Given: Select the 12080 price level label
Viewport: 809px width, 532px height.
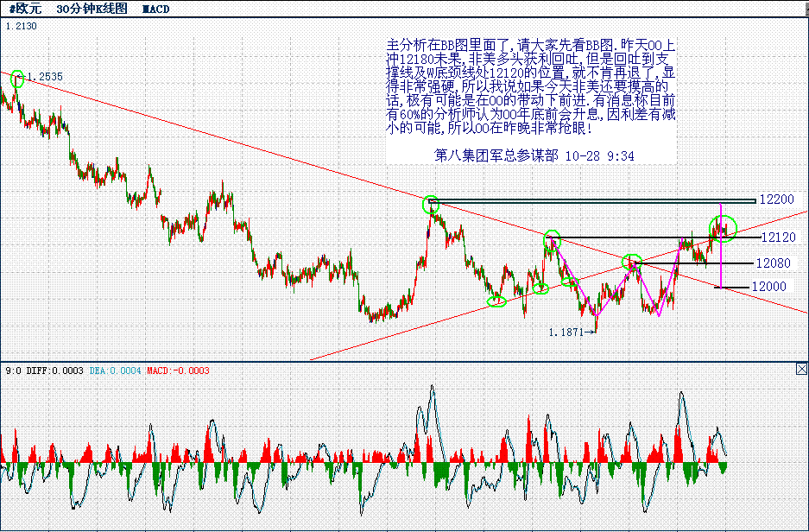Looking at the screenshot, I should point(773,263).
